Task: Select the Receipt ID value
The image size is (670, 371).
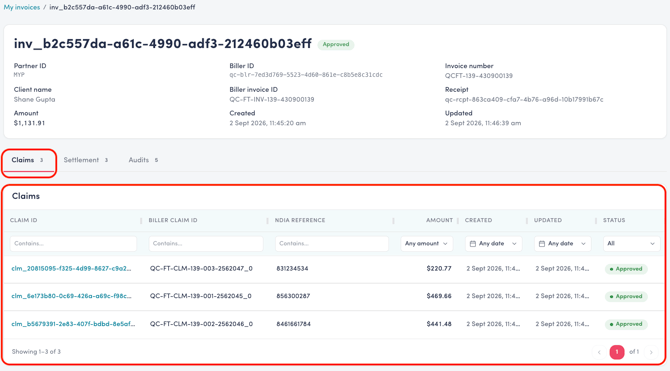Action: 524,100
